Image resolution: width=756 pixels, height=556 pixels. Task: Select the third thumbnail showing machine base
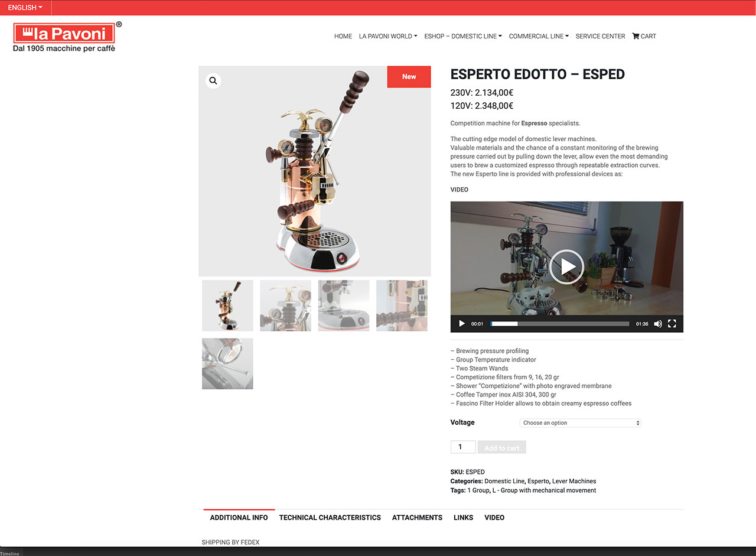pyautogui.click(x=344, y=305)
